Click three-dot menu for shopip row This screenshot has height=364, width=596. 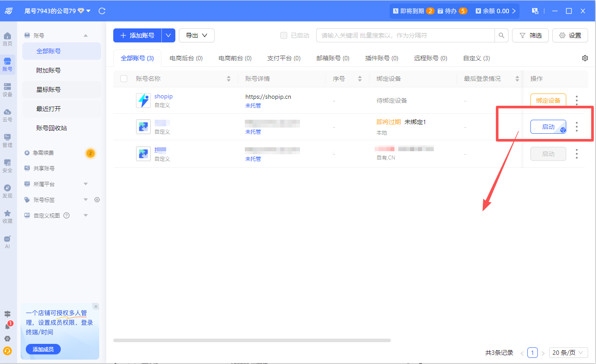point(577,101)
